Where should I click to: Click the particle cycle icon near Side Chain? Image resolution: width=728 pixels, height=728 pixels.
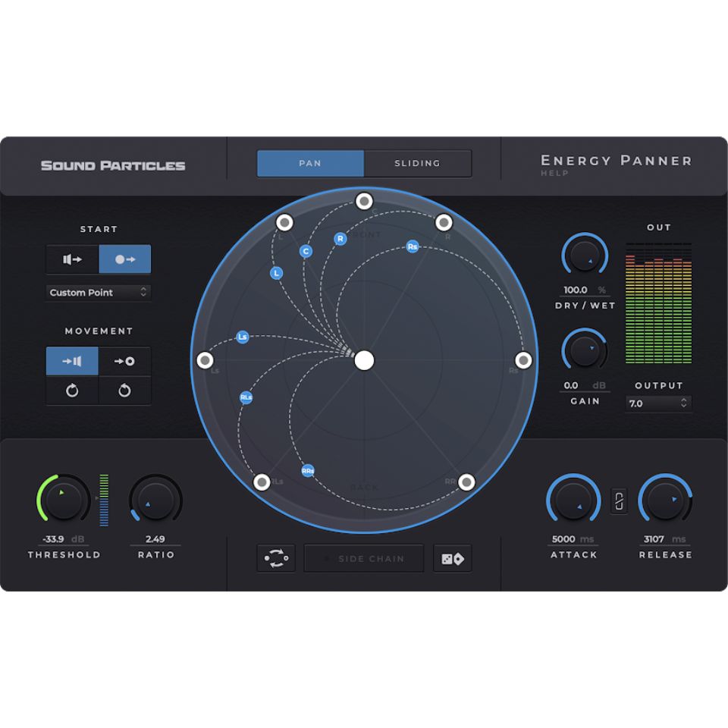(276, 558)
